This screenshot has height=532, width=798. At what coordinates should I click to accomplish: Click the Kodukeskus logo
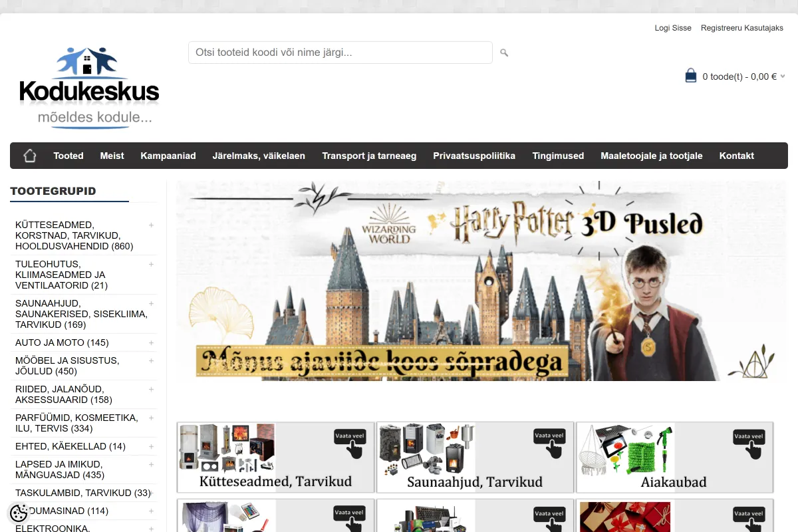[x=88, y=87]
